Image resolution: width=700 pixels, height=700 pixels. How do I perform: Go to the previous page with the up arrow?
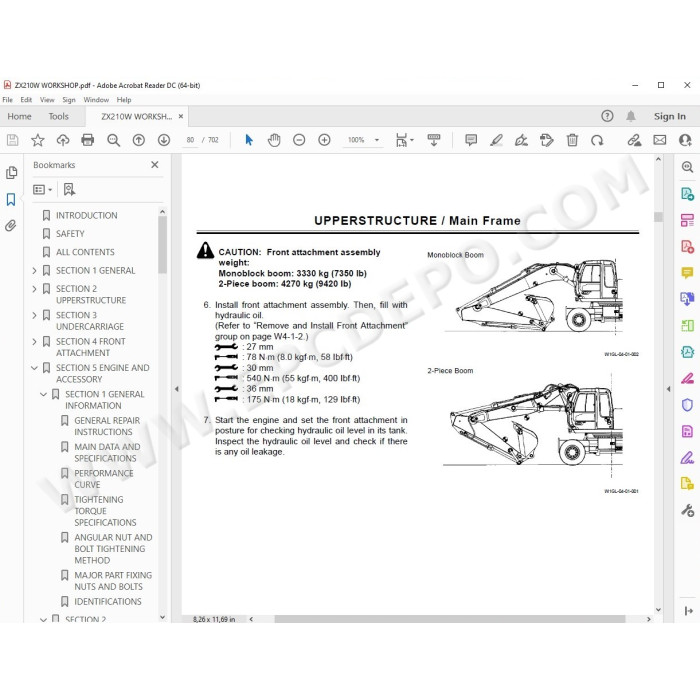pos(139,140)
